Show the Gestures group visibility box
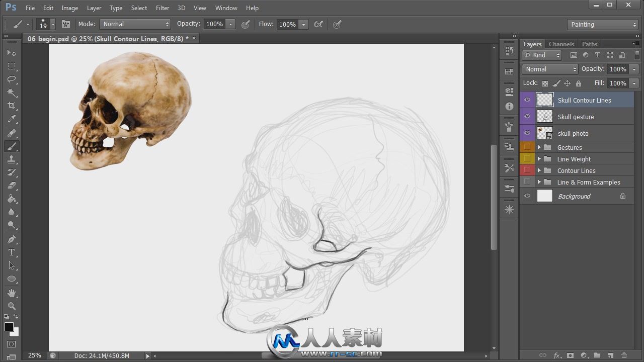This screenshot has width=644, height=362. coord(527,147)
